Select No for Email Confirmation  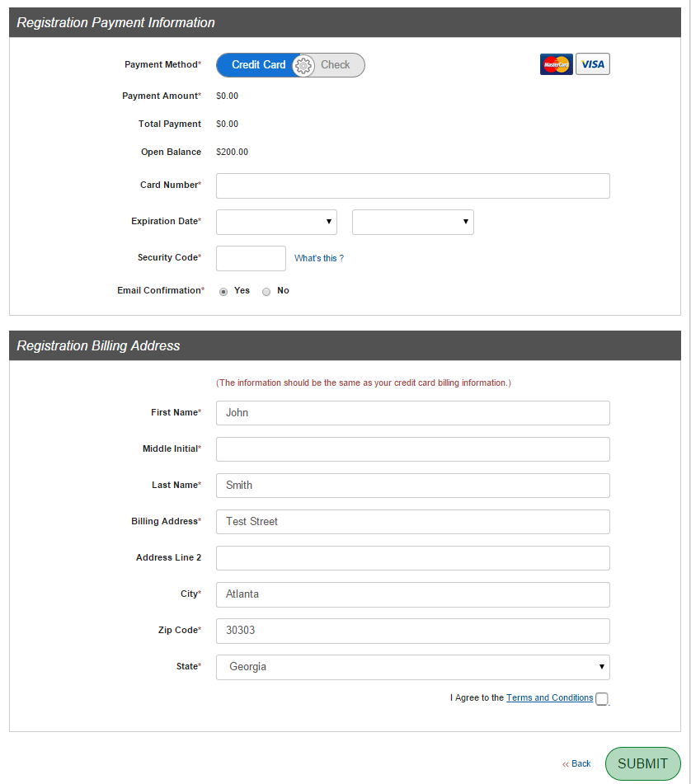click(266, 291)
